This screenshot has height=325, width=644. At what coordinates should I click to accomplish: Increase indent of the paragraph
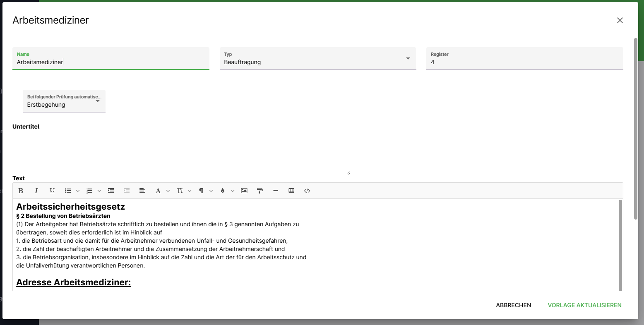click(111, 191)
